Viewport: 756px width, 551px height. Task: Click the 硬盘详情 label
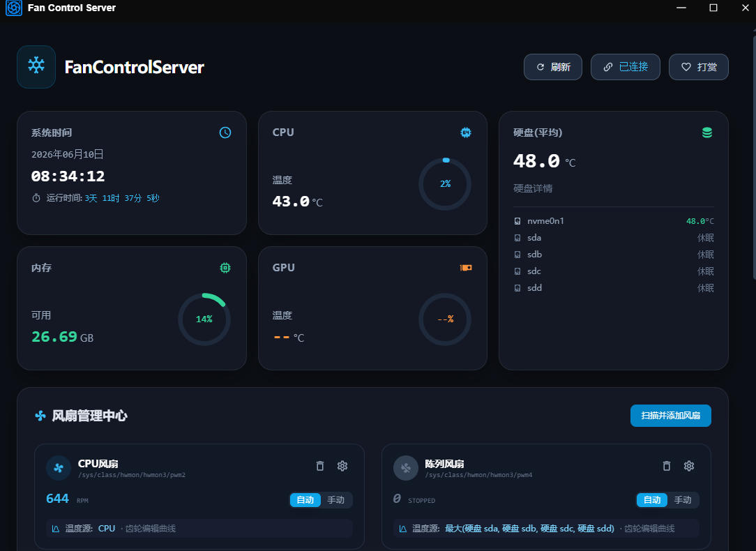click(x=533, y=188)
